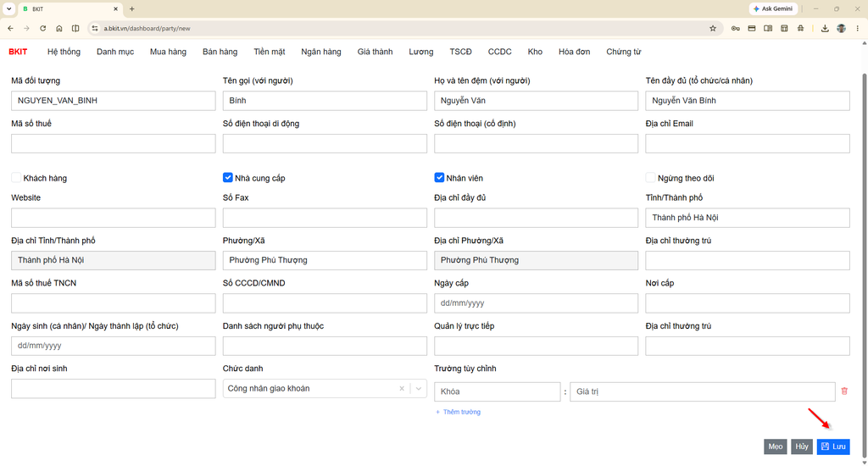Close the BKIT tab

coord(115,8)
